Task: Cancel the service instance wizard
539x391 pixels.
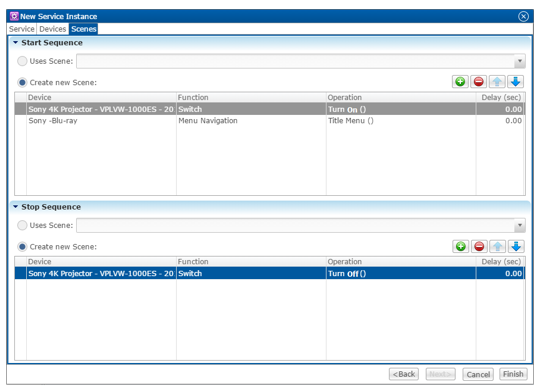Action: click(x=478, y=374)
